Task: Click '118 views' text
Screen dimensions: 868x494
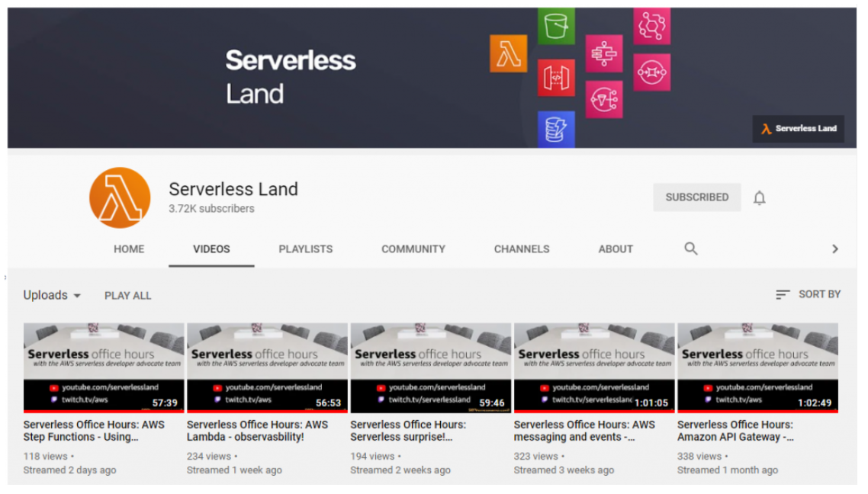Action: (x=46, y=457)
